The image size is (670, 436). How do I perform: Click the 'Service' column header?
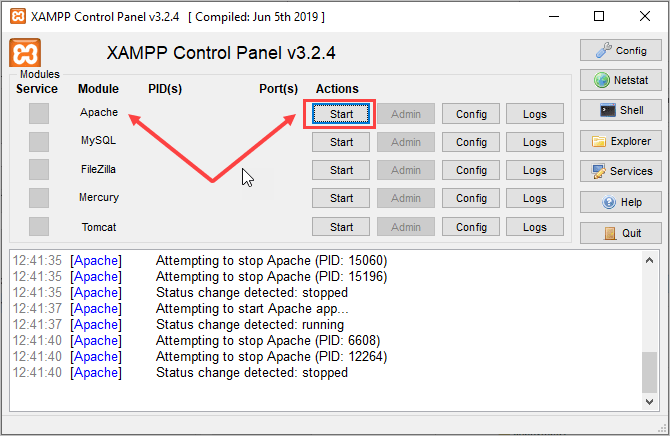[37, 89]
